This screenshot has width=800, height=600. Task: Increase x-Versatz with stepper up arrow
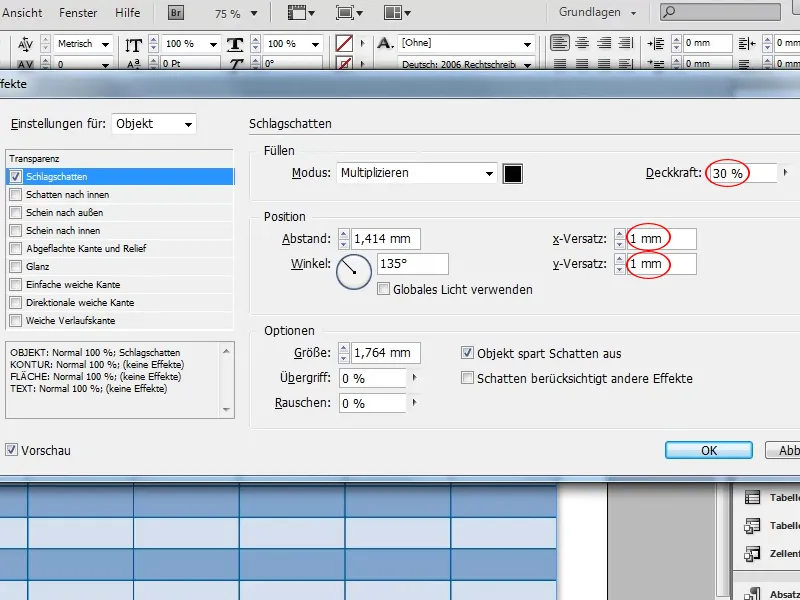pyautogui.click(x=619, y=234)
